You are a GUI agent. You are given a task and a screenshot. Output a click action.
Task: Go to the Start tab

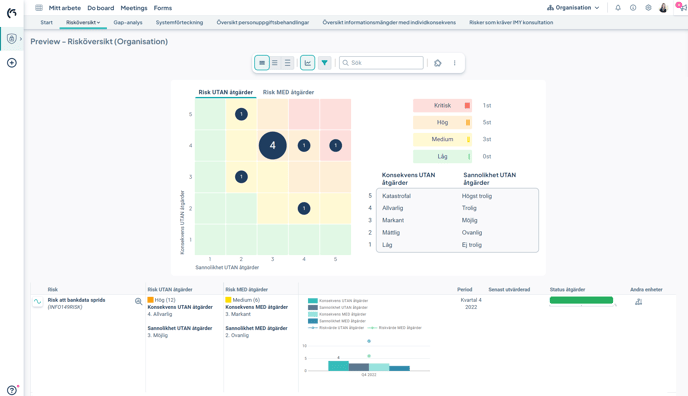click(47, 22)
